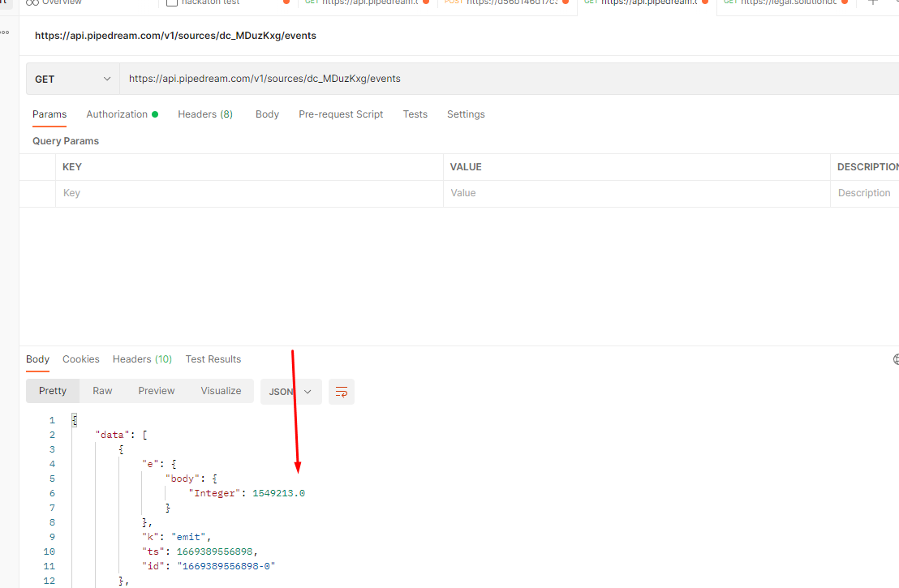Open the request Body tab beside Pre-request Script

pyautogui.click(x=267, y=114)
